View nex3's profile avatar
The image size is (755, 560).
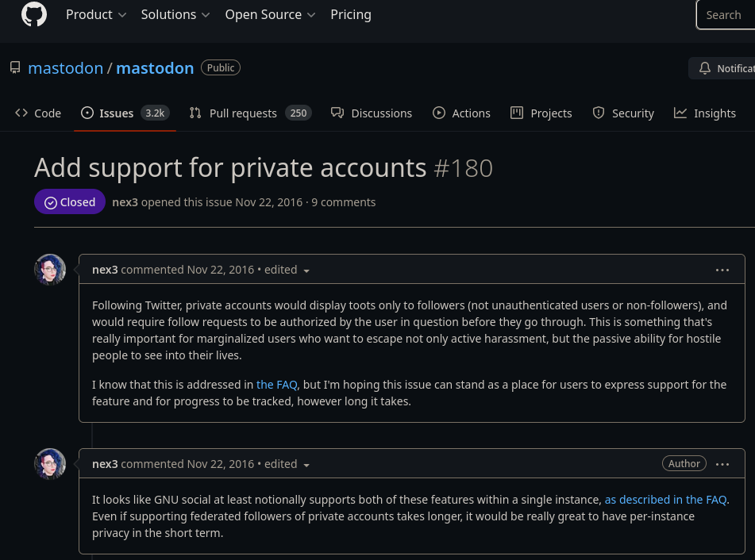coord(50,270)
